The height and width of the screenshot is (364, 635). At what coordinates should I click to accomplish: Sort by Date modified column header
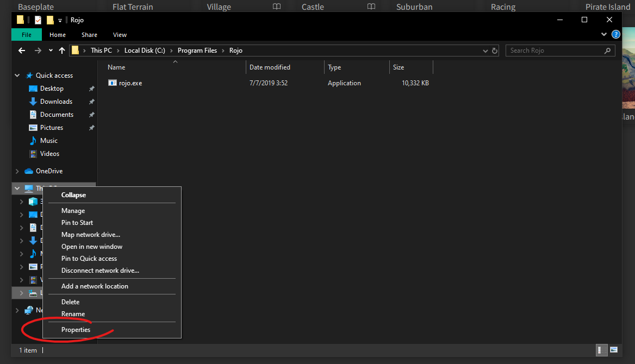point(285,67)
